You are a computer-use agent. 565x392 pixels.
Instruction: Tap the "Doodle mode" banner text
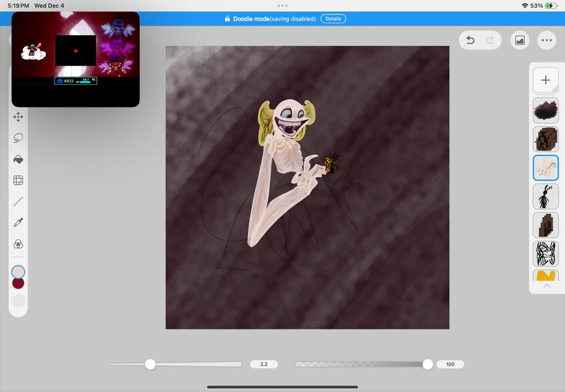pyautogui.click(x=251, y=19)
